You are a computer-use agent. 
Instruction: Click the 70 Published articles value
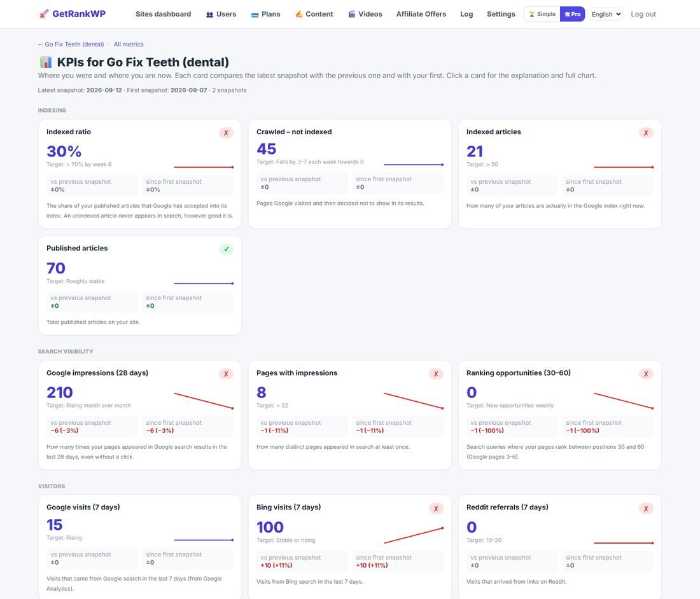pyautogui.click(x=56, y=268)
